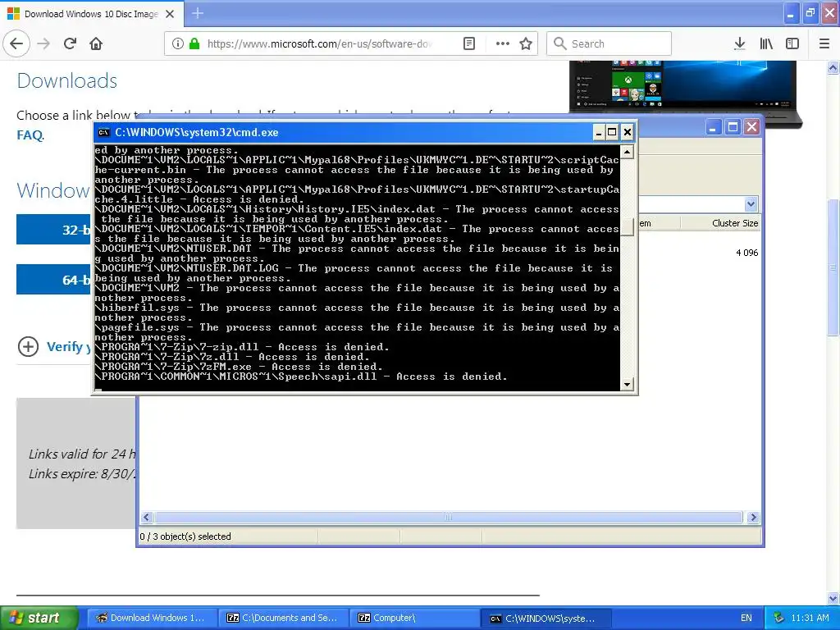Open the hamburger application menu
Viewport: 840px width, 630px height.
[824, 43]
